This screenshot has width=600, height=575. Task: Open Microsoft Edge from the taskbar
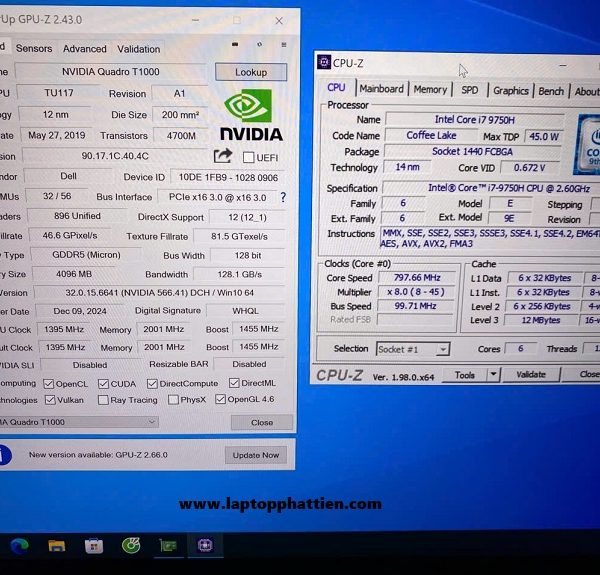pos(19,546)
